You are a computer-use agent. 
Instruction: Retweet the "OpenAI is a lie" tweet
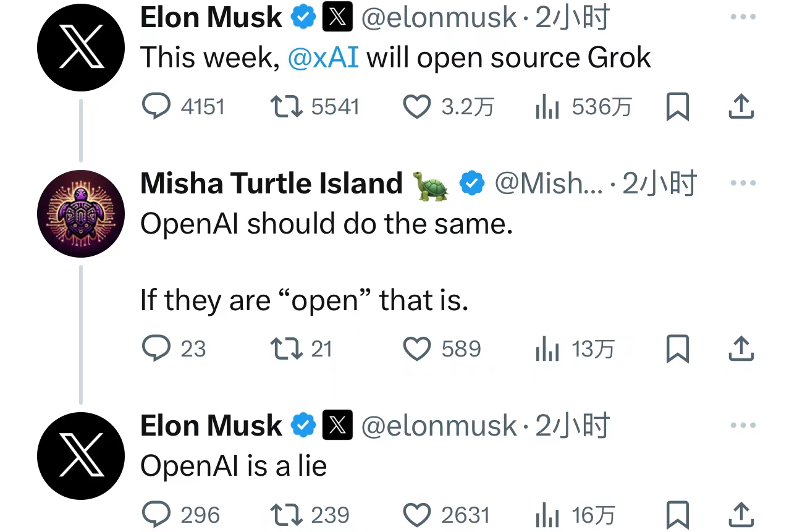(x=287, y=515)
